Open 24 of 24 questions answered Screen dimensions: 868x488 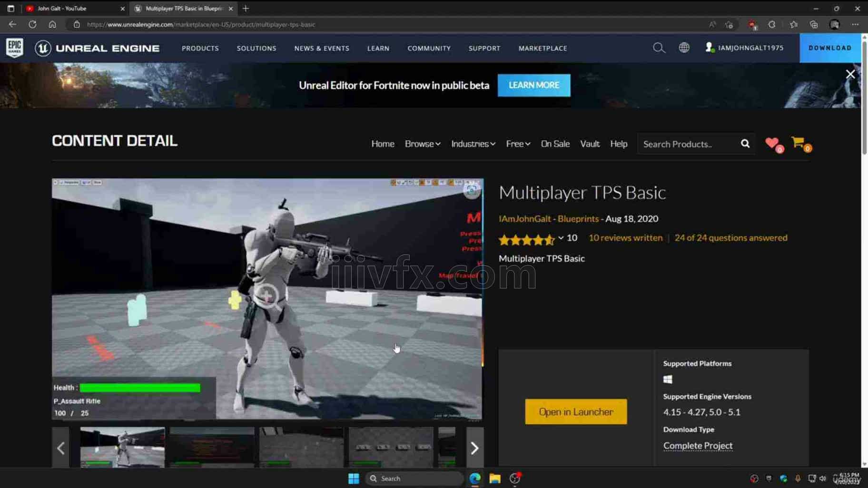[x=731, y=238]
